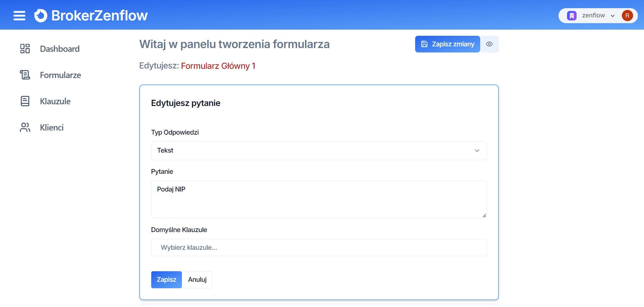Go to Formularze in the sidebar
This screenshot has height=307, width=644.
pyautogui.click(x=60, y=75)
